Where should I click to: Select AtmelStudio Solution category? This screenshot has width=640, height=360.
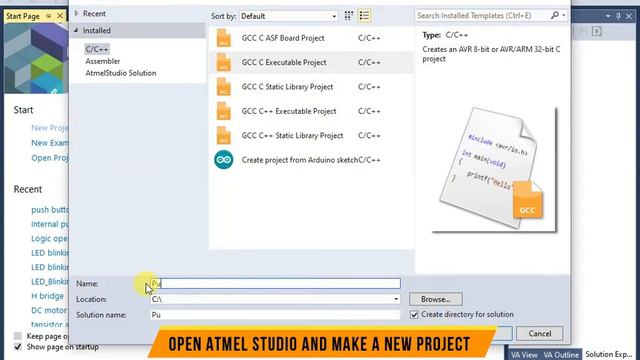pyautogui.click(x=121, y=73)
